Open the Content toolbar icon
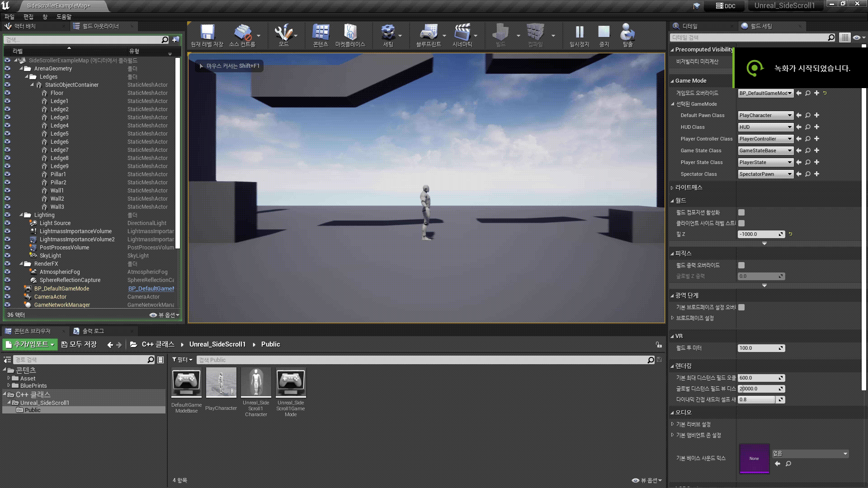Screen dimensions: 868x488 click(321, 33)
